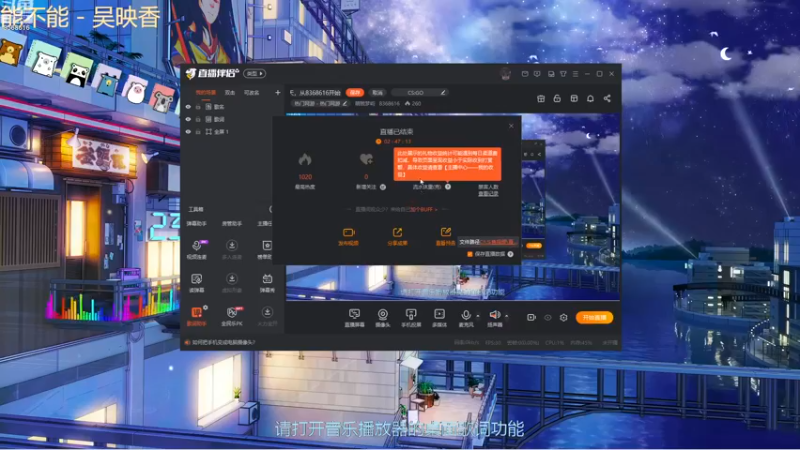This screenshot has height=450, width=800.
Task: Toggle the preview eye icon near settings gear
Action: pos(547,317)
